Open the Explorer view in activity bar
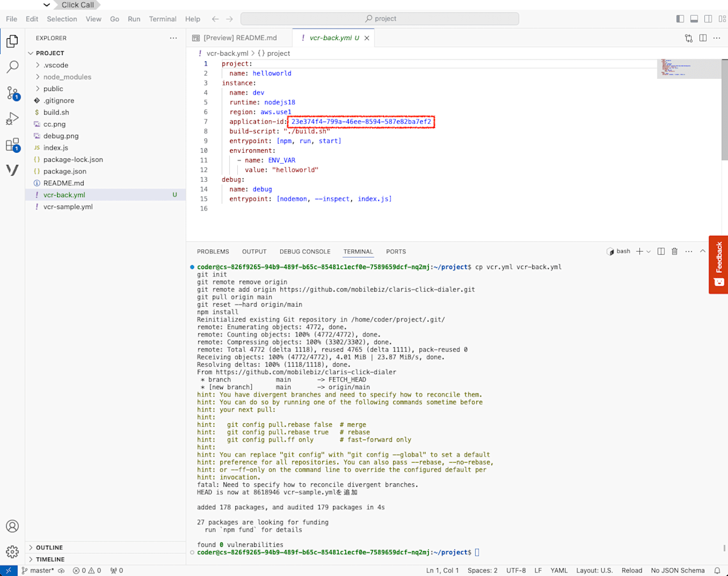Image resolution: width=728 pixels, height=576 pixels. pos(12,41)
